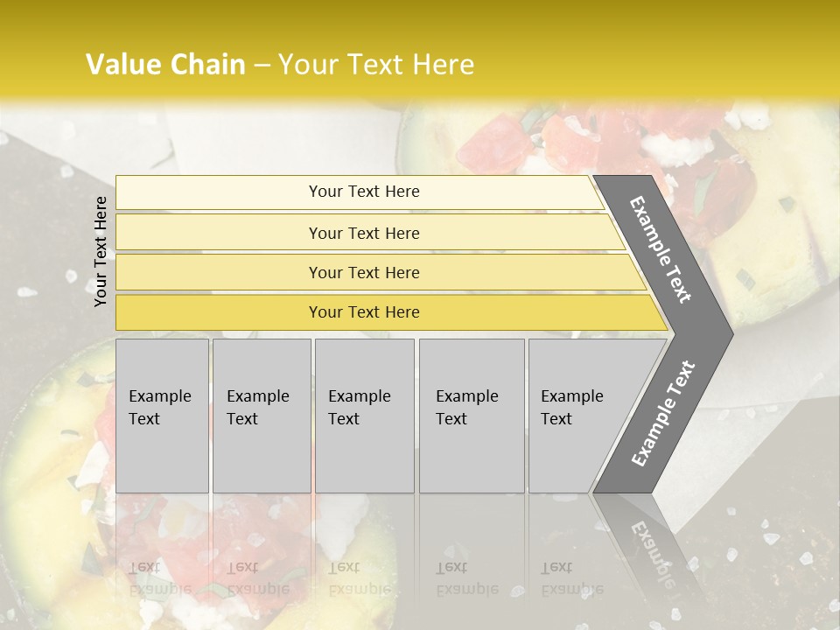Select the middle gray Example Text box

pos(364,416)
